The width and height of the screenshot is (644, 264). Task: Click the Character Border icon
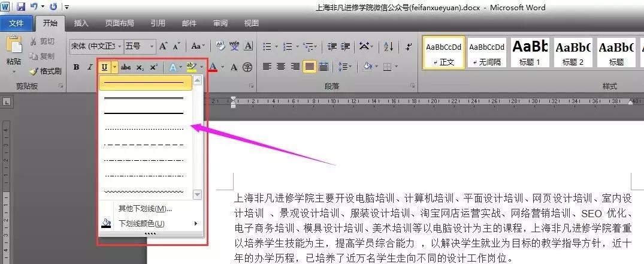pos(248,46)
